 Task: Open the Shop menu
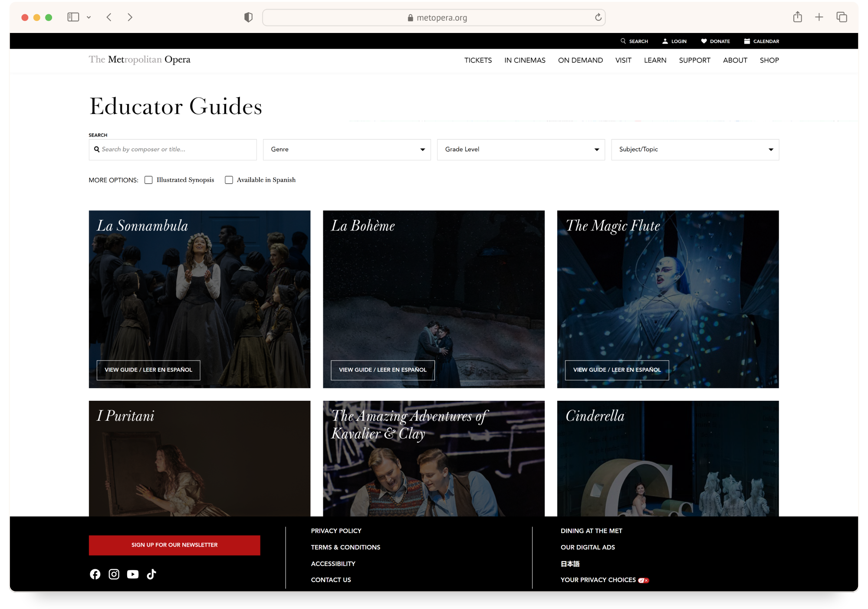point(769,60)
